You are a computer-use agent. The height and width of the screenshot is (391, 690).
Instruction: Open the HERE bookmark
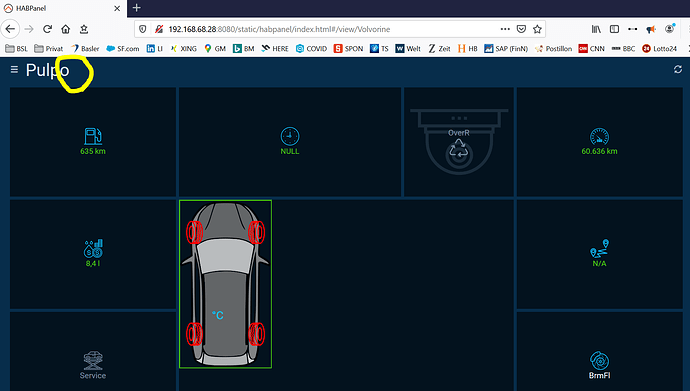[275, 48]
